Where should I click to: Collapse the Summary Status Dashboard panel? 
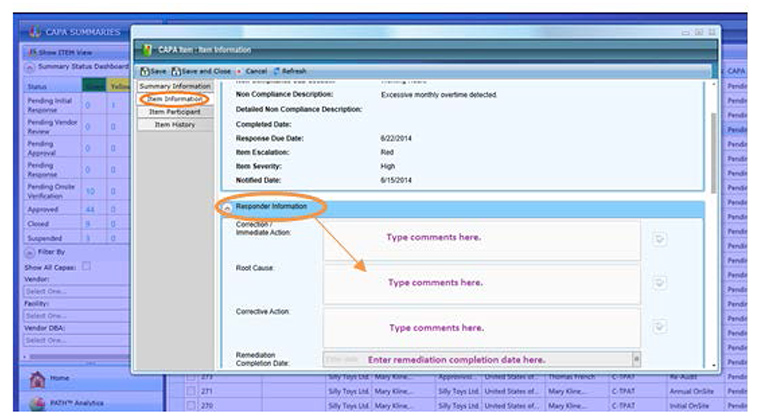point(30,67)
